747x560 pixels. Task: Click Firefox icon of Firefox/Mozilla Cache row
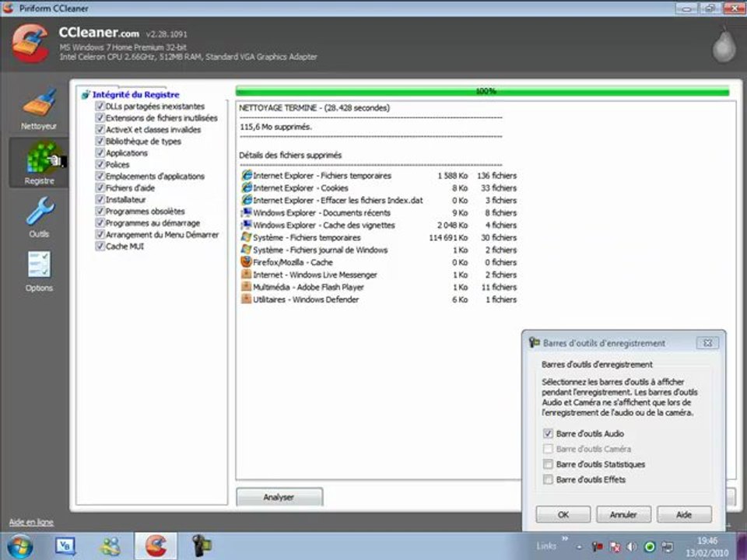[x=247, y=262]
